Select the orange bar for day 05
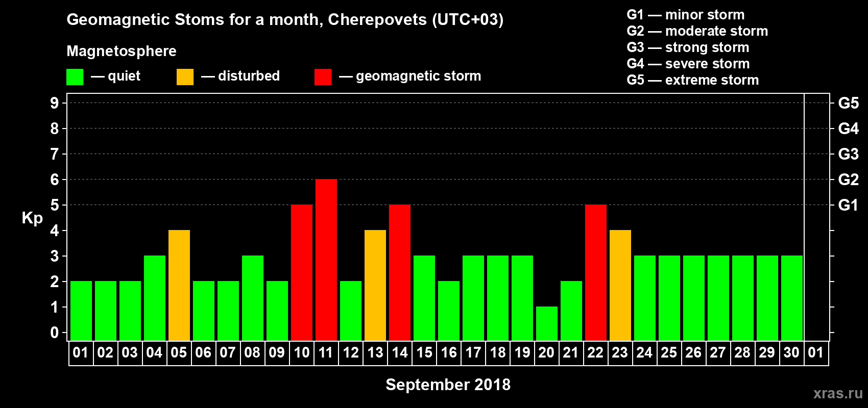868x408 pixels. point(179,285)
